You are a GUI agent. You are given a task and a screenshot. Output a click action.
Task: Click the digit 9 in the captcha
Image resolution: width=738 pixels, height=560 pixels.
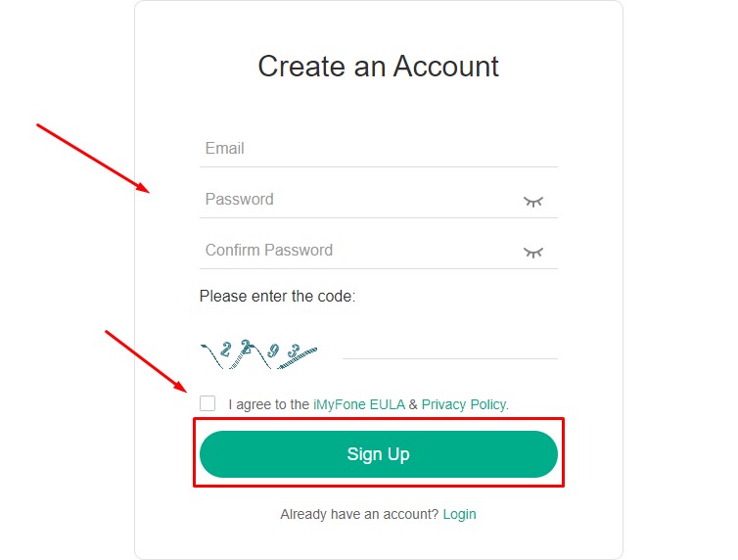point(273,350)
